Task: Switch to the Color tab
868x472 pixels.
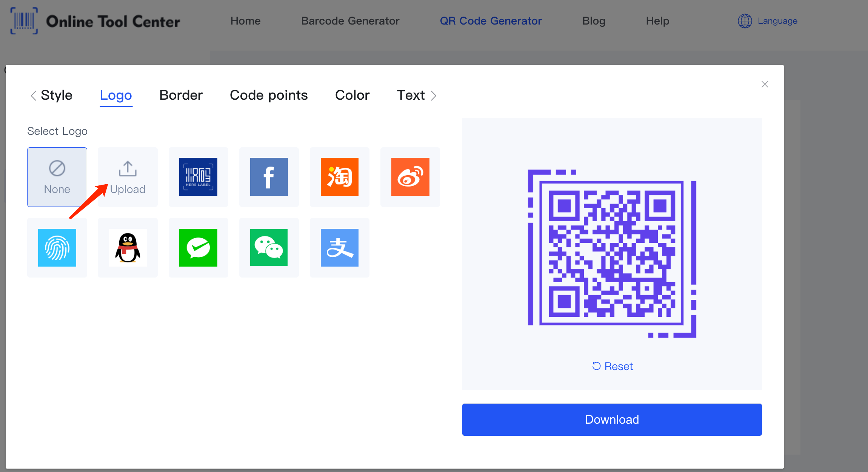Action: coord(352,95)
